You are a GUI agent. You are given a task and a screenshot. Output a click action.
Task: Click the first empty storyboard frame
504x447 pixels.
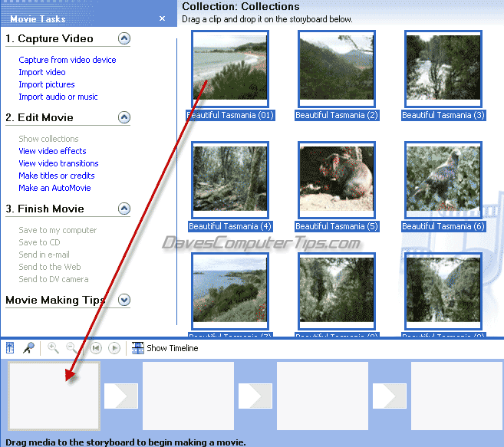tap(54, 396)
